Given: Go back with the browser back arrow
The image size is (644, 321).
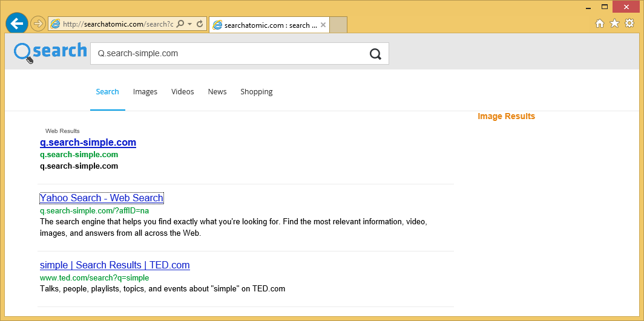Looking at the screenshot, I should 17,24.
